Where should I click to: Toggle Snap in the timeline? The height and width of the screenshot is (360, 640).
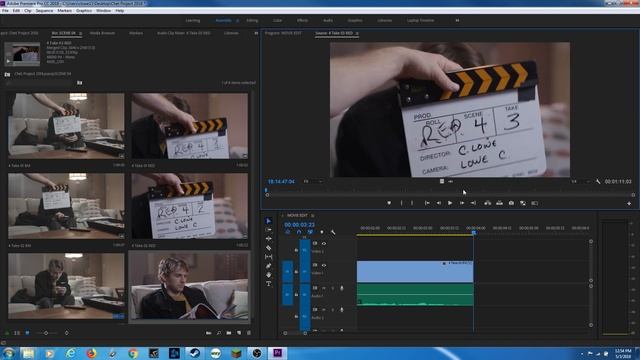pyautogui.click(x=299, y=232)
